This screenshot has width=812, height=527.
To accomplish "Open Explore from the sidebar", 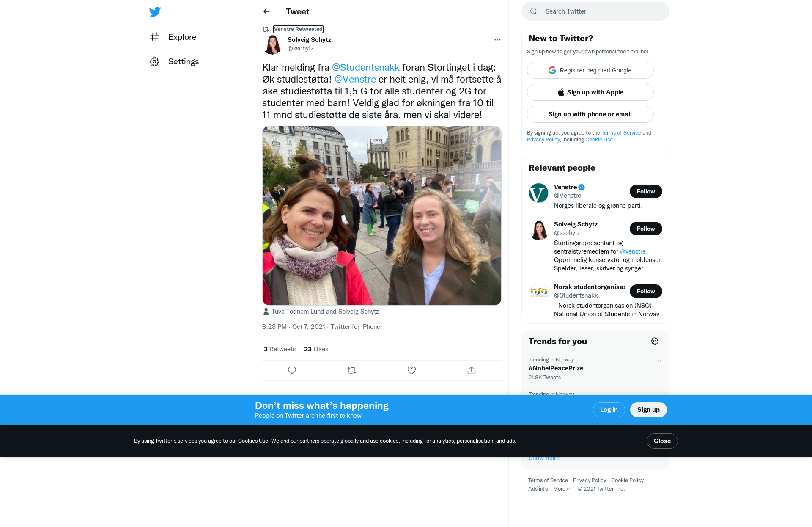I will tap(173, 37).
